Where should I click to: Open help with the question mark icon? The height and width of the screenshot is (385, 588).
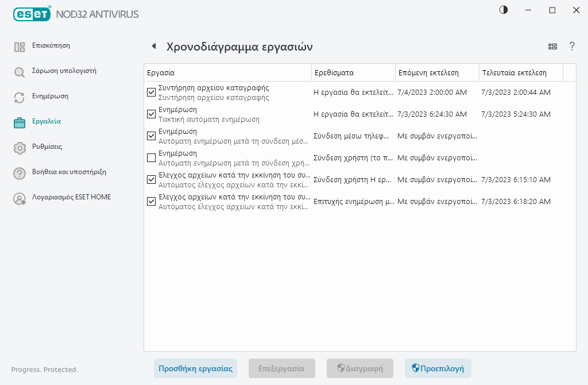(x=572, y=47)
